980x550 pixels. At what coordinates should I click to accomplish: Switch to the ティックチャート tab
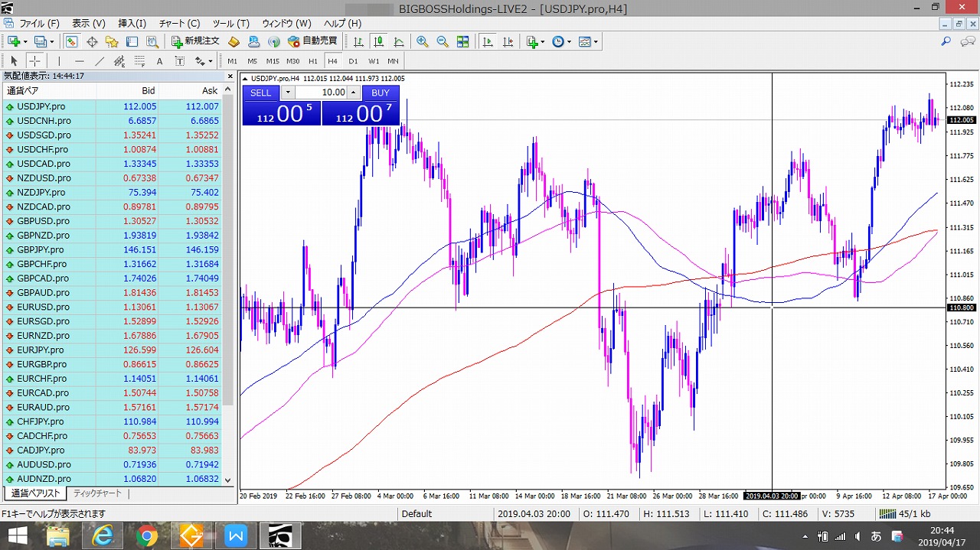click(97, 493)
